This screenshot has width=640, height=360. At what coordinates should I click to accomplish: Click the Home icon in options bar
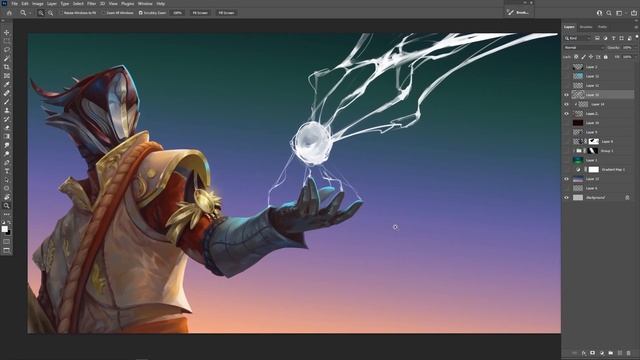click(9, 13)
